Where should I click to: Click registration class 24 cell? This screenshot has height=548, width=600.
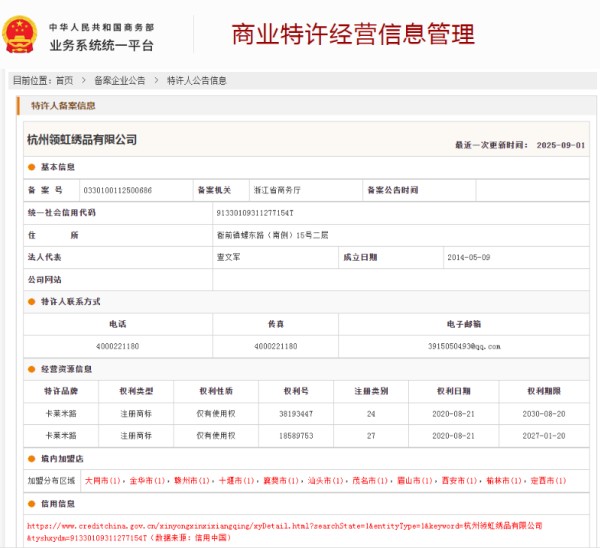pyautogui.click(x=371, y=414)
